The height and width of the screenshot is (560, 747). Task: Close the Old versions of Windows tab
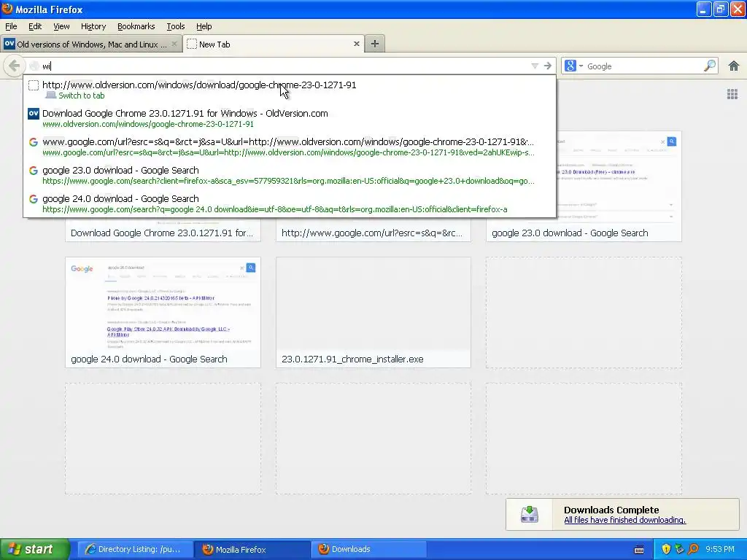[x=174, y=44]
